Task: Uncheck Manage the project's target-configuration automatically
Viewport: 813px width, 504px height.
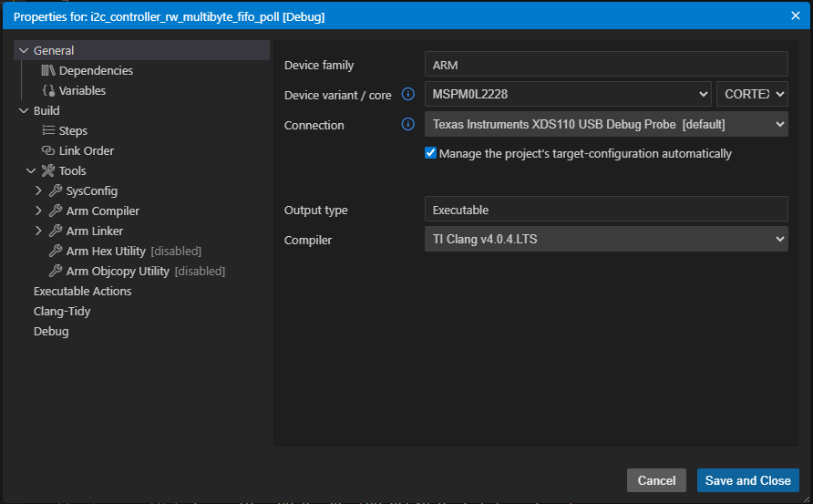Action: click(x=430, y=153)
